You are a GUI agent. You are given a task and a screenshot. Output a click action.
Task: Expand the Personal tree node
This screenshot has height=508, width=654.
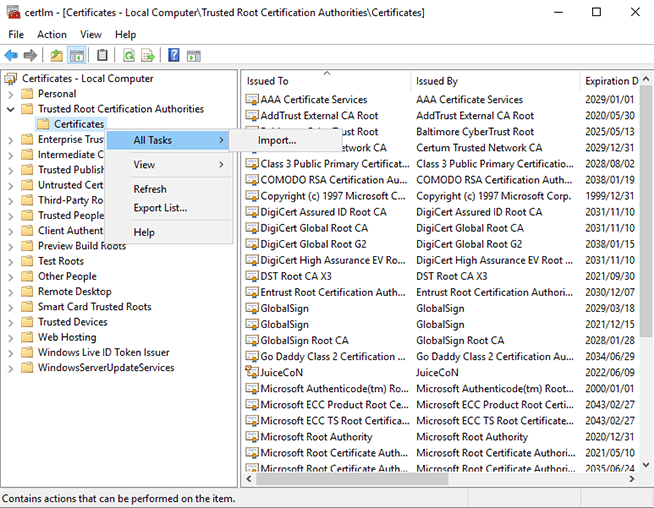pyautogui.click(x=10, y=94)
